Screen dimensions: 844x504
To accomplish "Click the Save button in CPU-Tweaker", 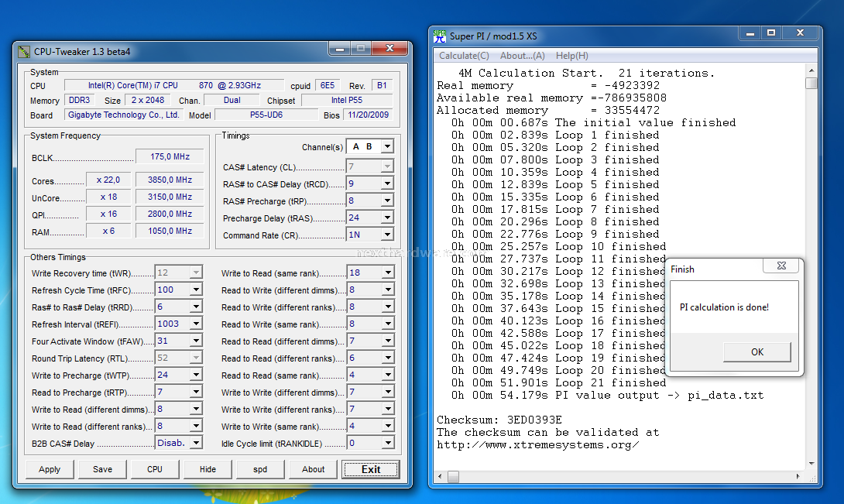I will tap(102, 469).
